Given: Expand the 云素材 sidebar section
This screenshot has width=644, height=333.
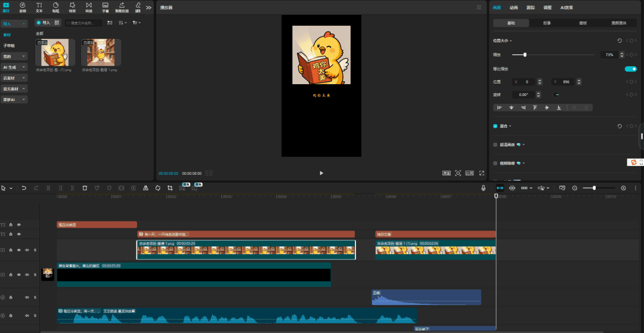Looking at the screenshot, I should click(x=14, y=78).
